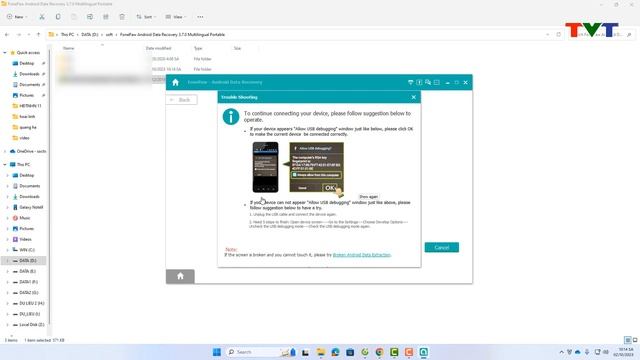Click the Cut icon in Explorer toolbar
The height and width of the screenshot is (360, 640).
(x=42, y=17)
